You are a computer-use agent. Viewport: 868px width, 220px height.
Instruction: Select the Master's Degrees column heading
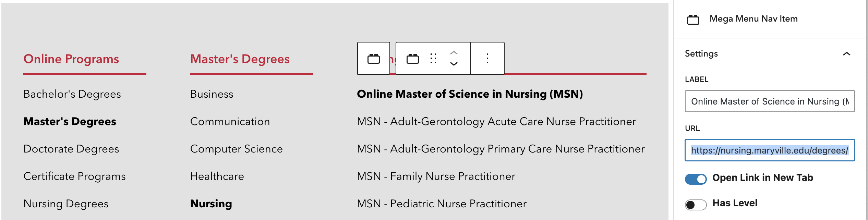coord(240,59)
